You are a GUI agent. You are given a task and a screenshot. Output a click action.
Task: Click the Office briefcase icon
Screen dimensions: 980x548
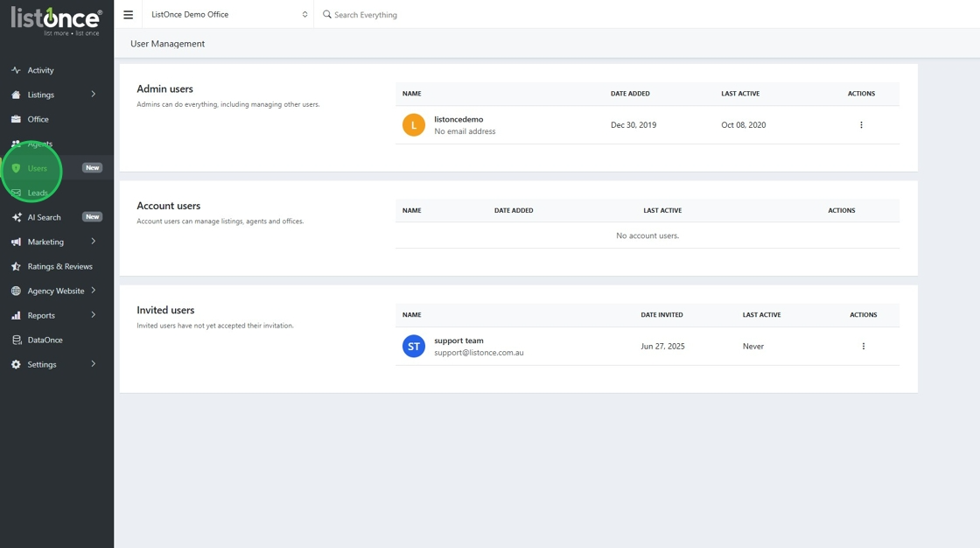tap(16, 119)
